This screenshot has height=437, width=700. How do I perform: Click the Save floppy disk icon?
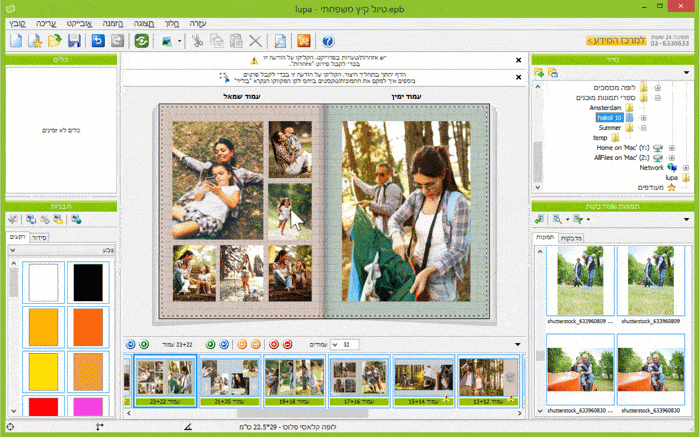pos(74,41)
